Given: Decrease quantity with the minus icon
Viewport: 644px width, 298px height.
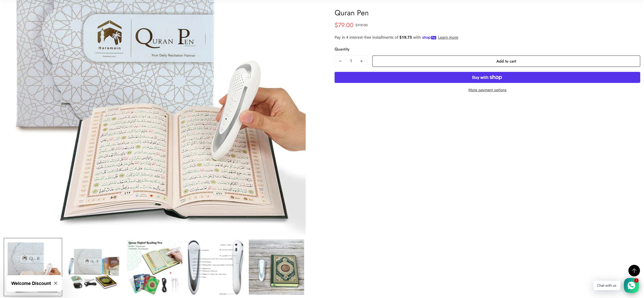Looking at the screenshot, I should click(x=340, y=61).
